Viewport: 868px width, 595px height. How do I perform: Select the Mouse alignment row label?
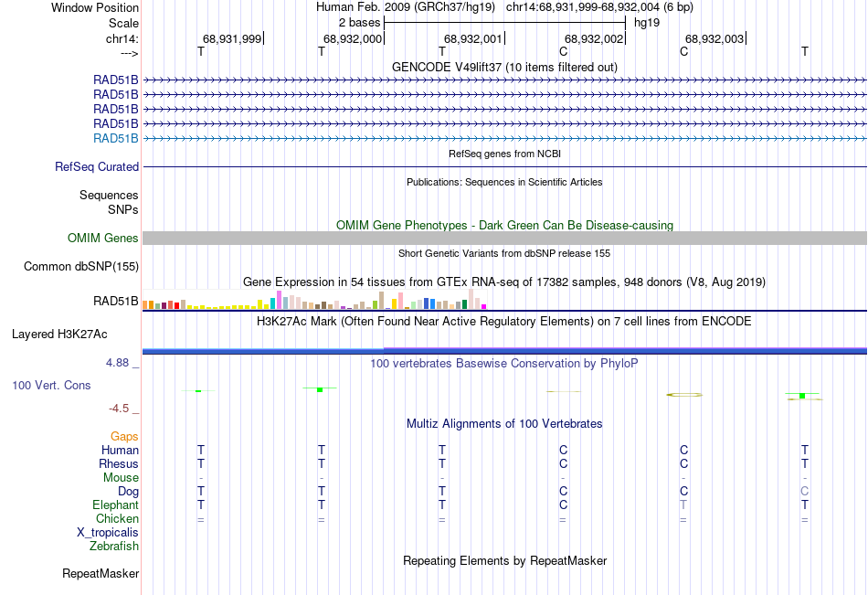[x=121, y=477]
